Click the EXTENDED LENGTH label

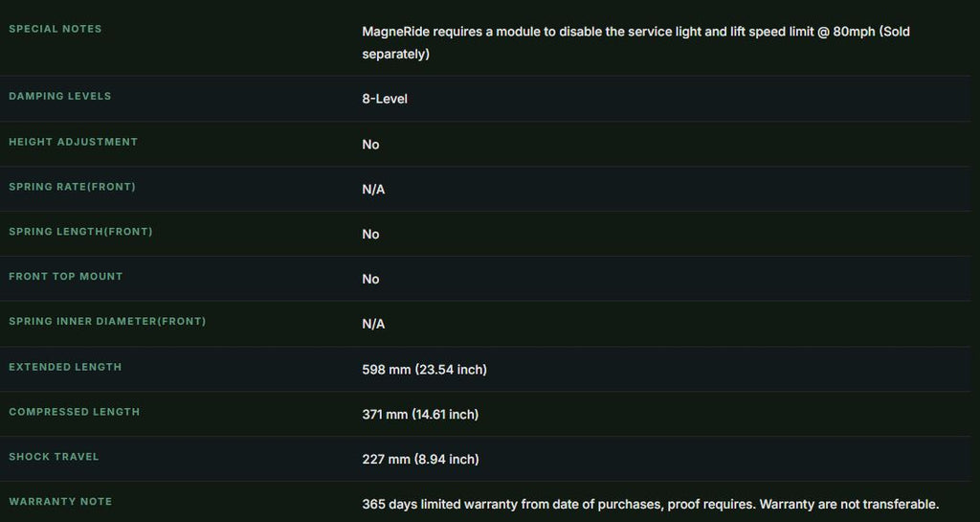pyautogui.click(x=65, y=367)
